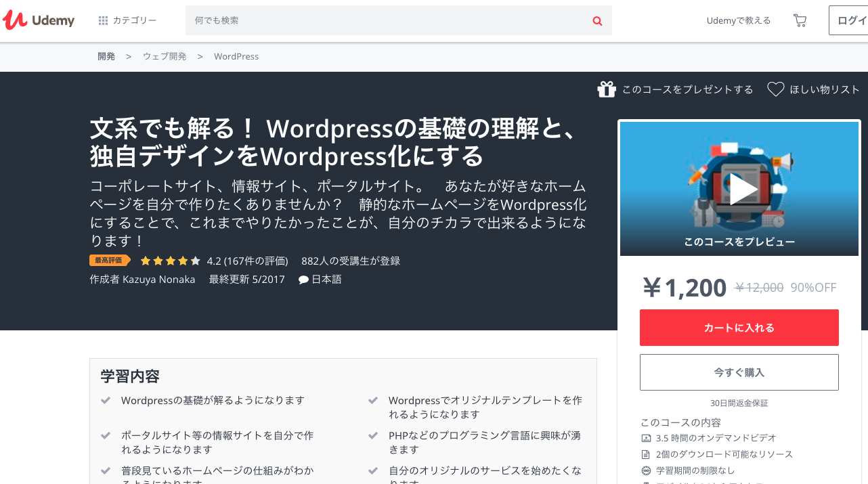Click the course title heading
Viewport: 868px width, 484px height.
(332, 141)
